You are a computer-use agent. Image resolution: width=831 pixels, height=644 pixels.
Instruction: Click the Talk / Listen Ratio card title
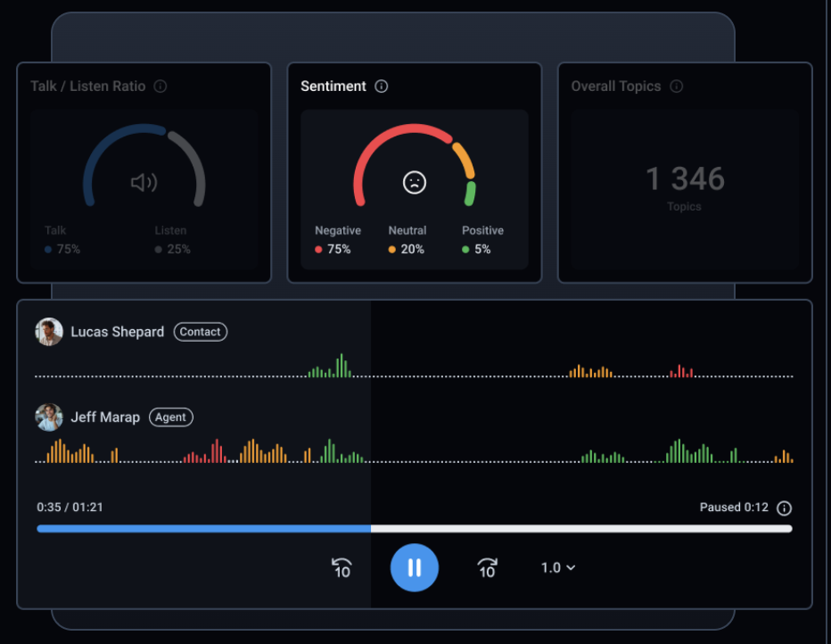[x=88, y=87]
